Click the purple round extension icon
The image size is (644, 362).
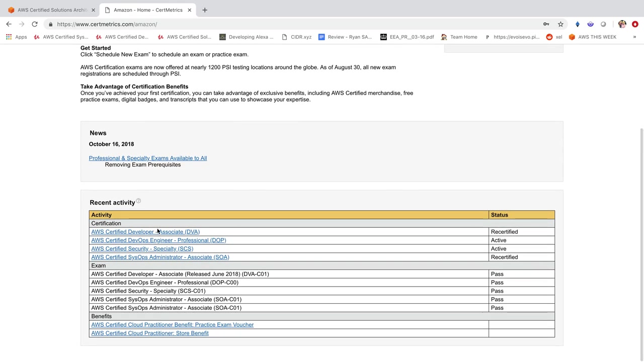tap(590, 24)
